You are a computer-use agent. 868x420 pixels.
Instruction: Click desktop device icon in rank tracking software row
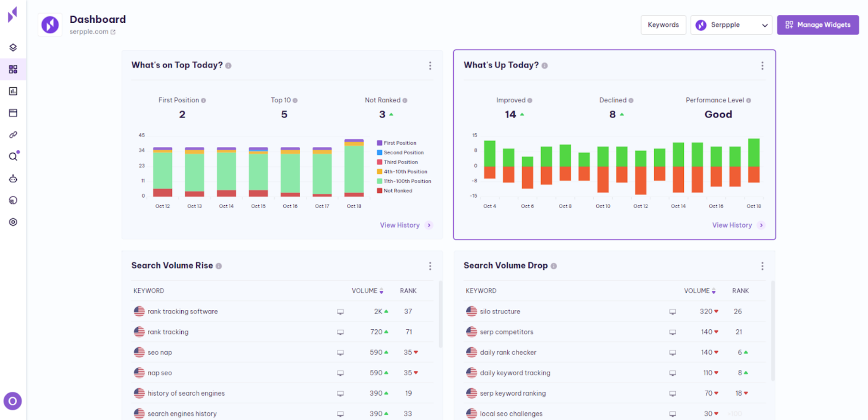coord(340,312)
